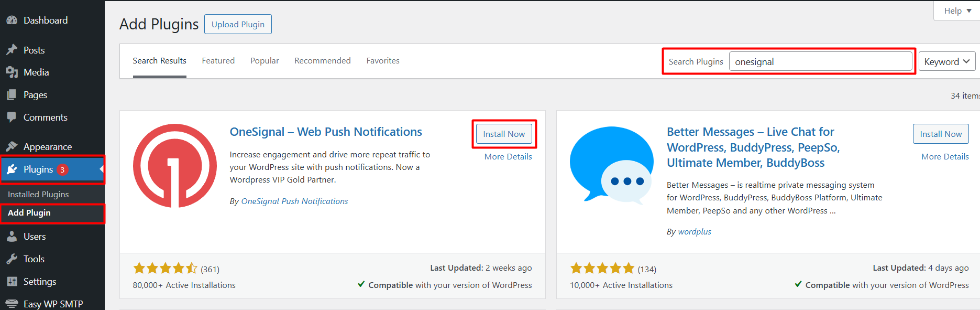This screenshot has height=310, width=980.
Task: Switch to the Favorites tab
Action: [x=383, y=61]
